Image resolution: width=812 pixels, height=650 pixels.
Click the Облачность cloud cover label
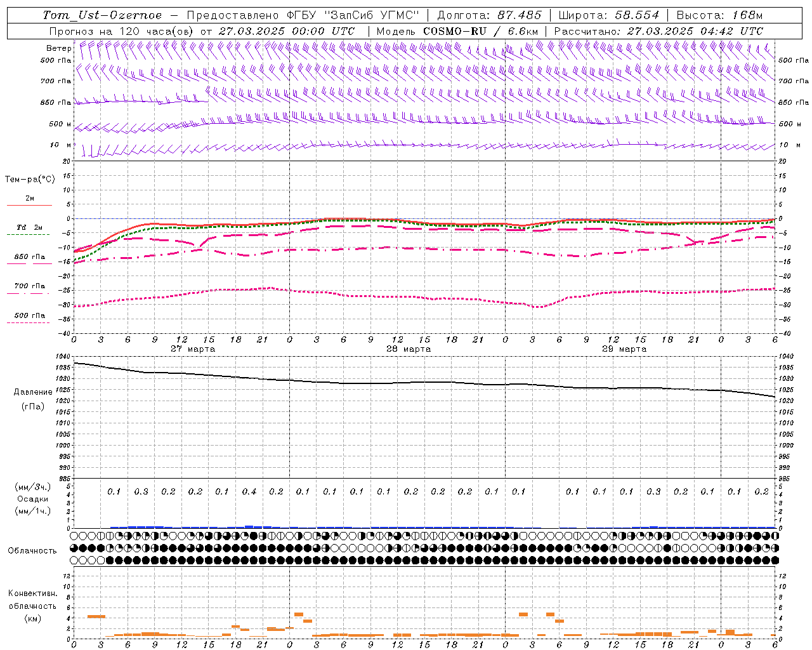[x=32, y=550]
